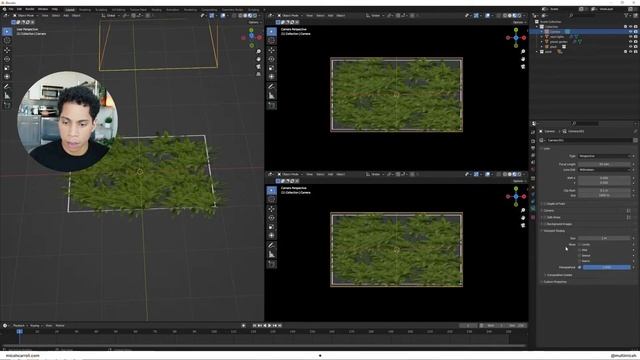Toggle viewport overlays in left viewport header
The image size is (640, 360).
(x=223, y=16)
